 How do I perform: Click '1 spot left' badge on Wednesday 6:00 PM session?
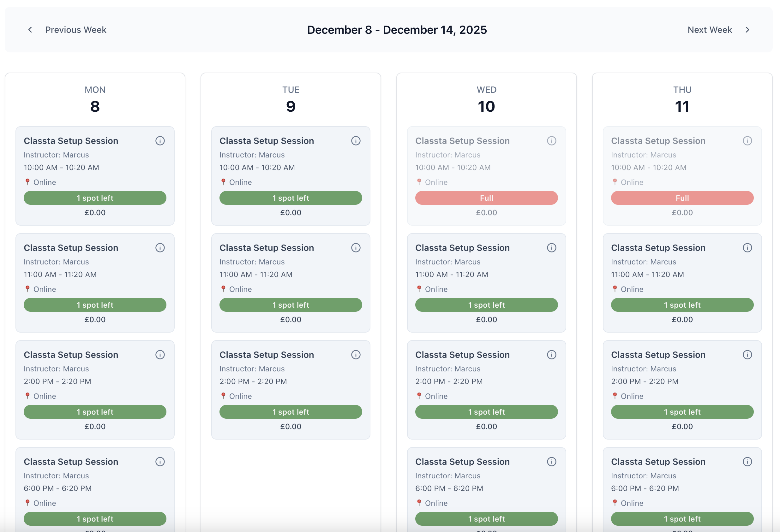(x=486, y=518)
